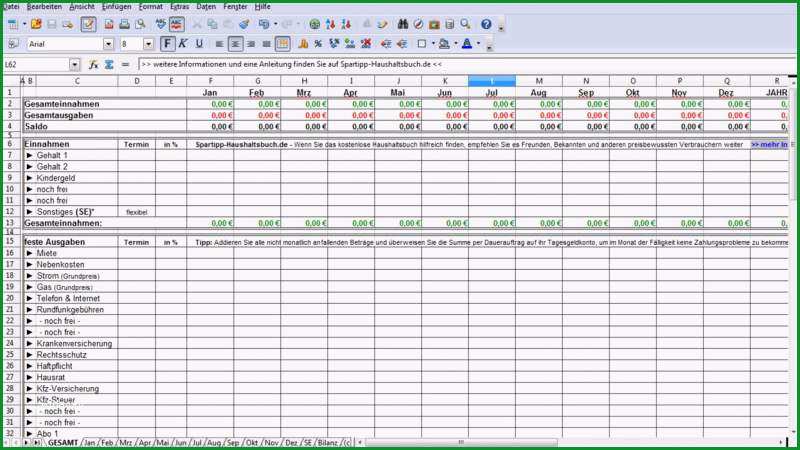Insert a hyperlink
Viewport: 800px width, 450px height.
coord(315,24)
